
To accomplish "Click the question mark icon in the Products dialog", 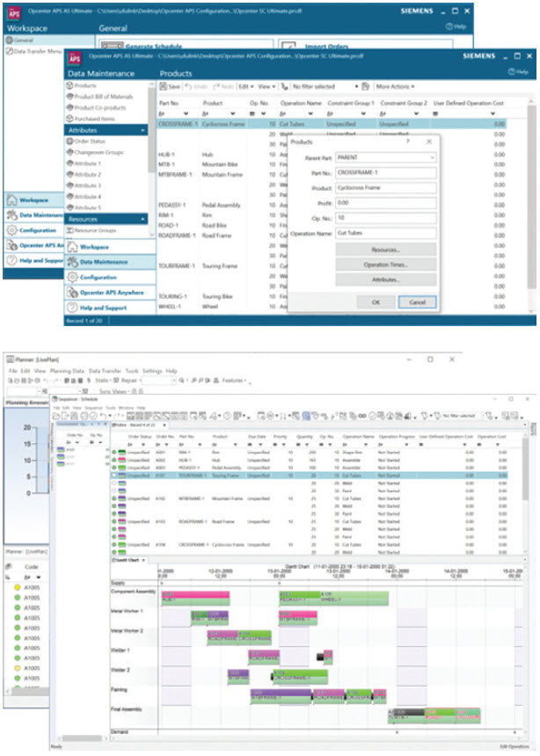I will [408, 142].
